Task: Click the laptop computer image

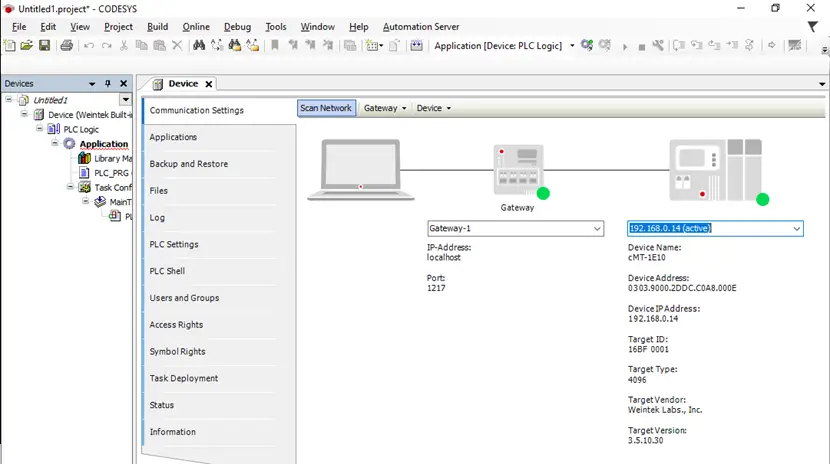Action: (x=360, y=170)
